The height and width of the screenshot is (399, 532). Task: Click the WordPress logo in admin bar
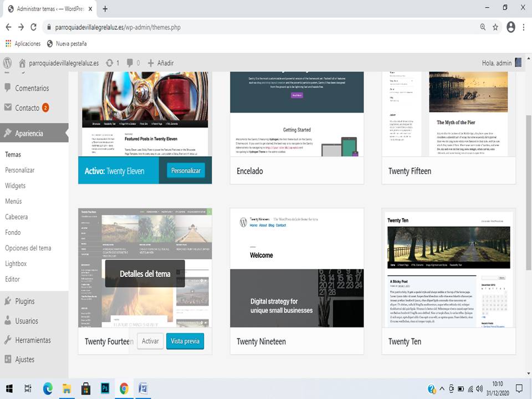click(7, 63)
